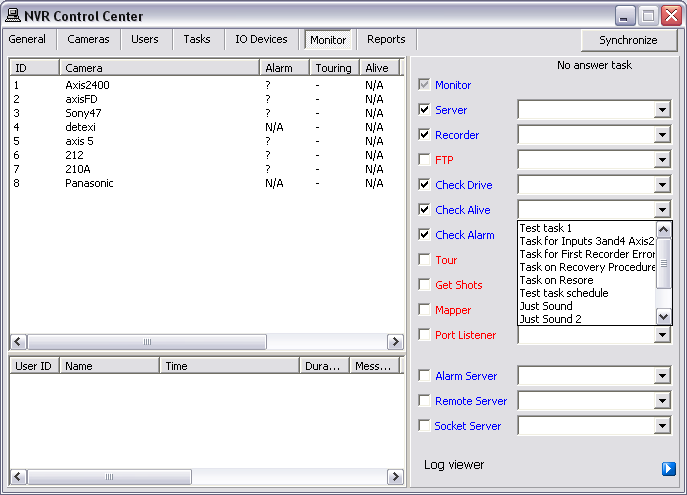Select 'Test task 1' from list
Viewport: 687px width, 495px height.
[587, 228]
